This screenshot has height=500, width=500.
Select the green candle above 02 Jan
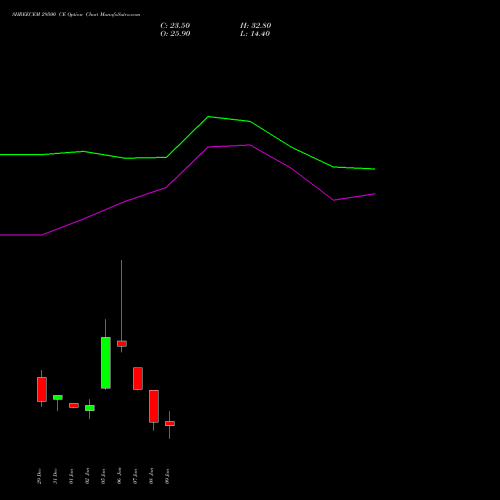pos(90,408)
